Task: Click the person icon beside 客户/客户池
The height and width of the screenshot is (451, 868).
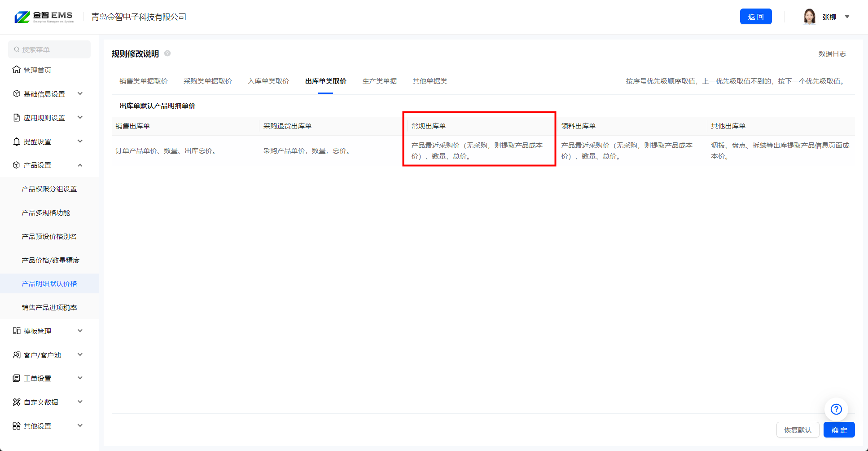Action: tap(17, 354)
